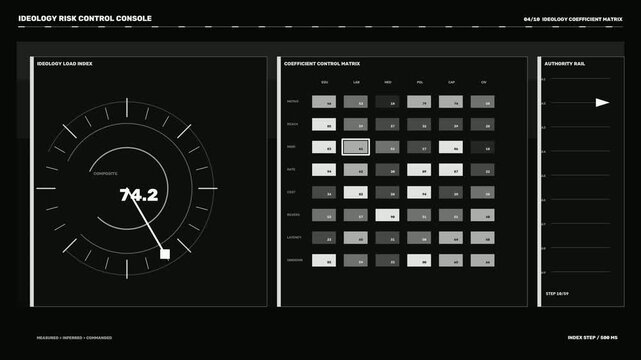Click the MED column header
This screenshot has height=360, width=641.
pyautogui.click(x=388, y=82)
